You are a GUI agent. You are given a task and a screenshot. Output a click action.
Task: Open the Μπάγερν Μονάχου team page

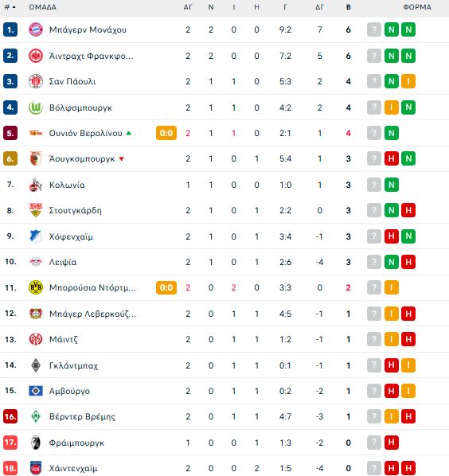pyautogui.click(x=88, y=29)
